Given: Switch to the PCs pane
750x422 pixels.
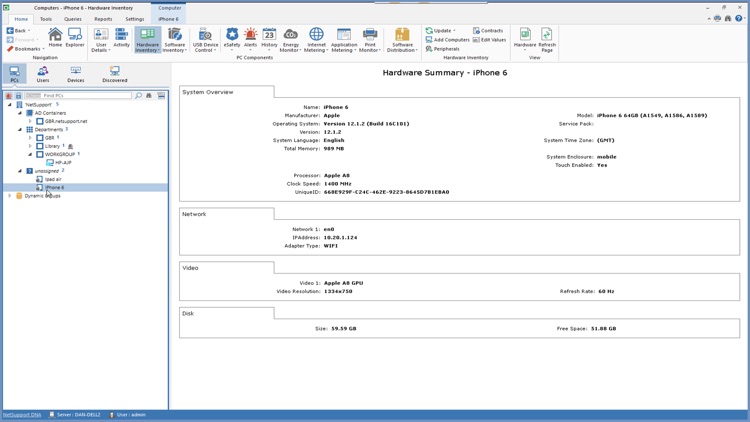Looking at the screenshot, I should [x=14, y=74].
